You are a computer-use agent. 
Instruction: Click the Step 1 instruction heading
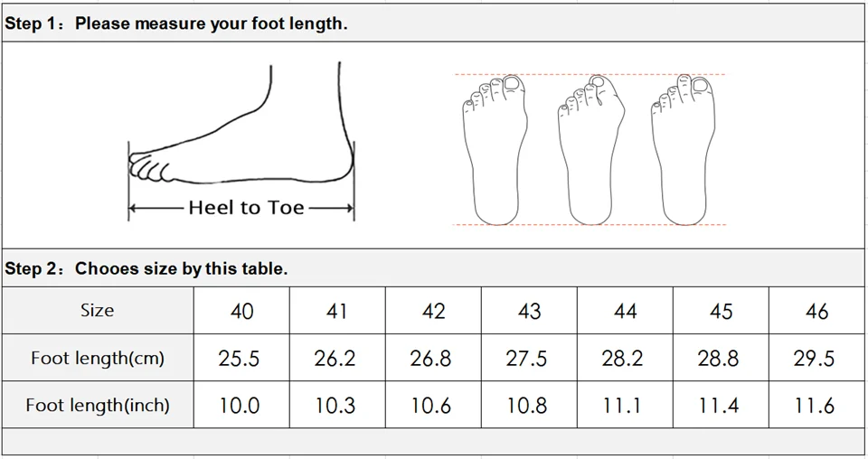(x=175, y=24)
